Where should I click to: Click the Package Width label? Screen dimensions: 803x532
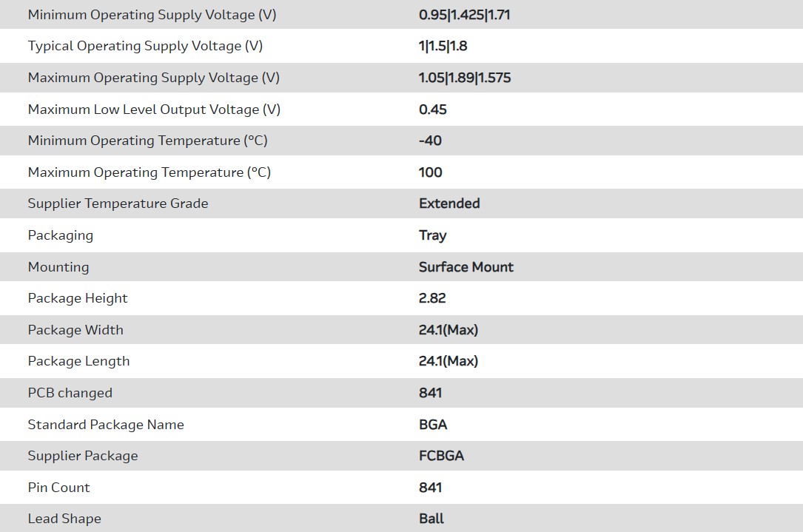click(75, 330)
